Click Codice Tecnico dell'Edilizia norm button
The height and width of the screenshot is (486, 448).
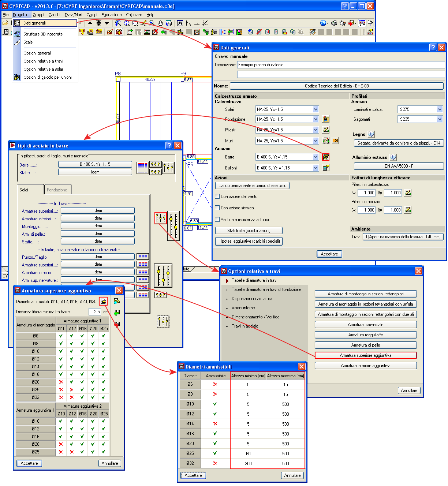click(337, 86)
